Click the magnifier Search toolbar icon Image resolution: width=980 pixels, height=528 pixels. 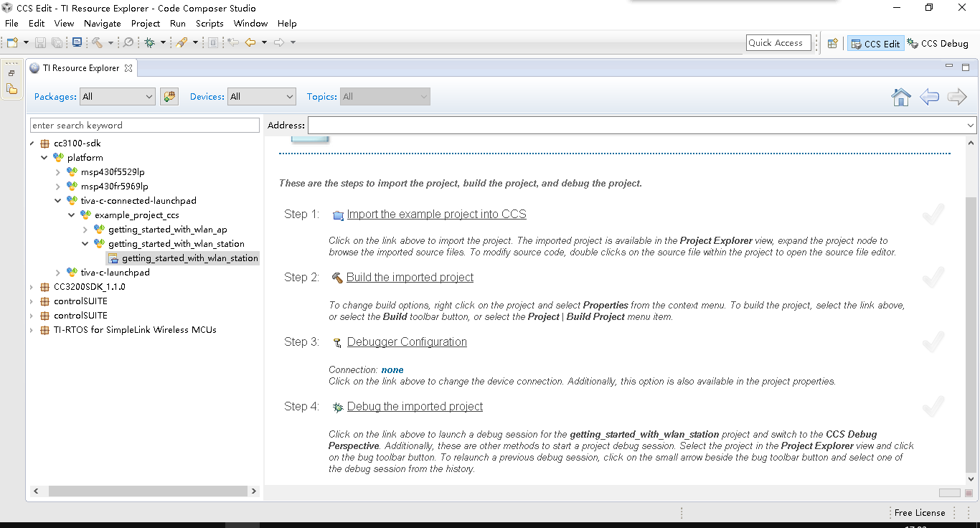[128, 43]
